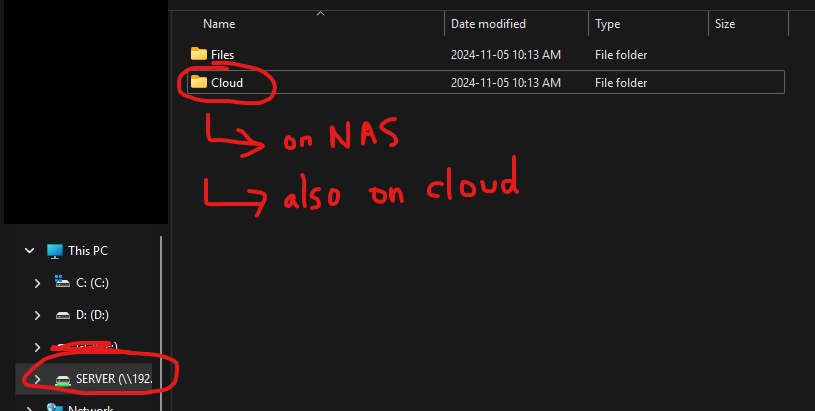815x411 pixels.
Task: Expand the SERVER network drive node
Action: click(37, 379)
